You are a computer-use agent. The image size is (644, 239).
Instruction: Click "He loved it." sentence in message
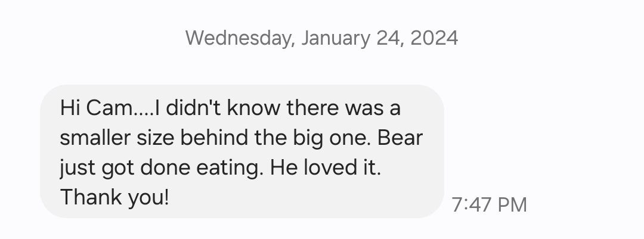tap(326, 167)
